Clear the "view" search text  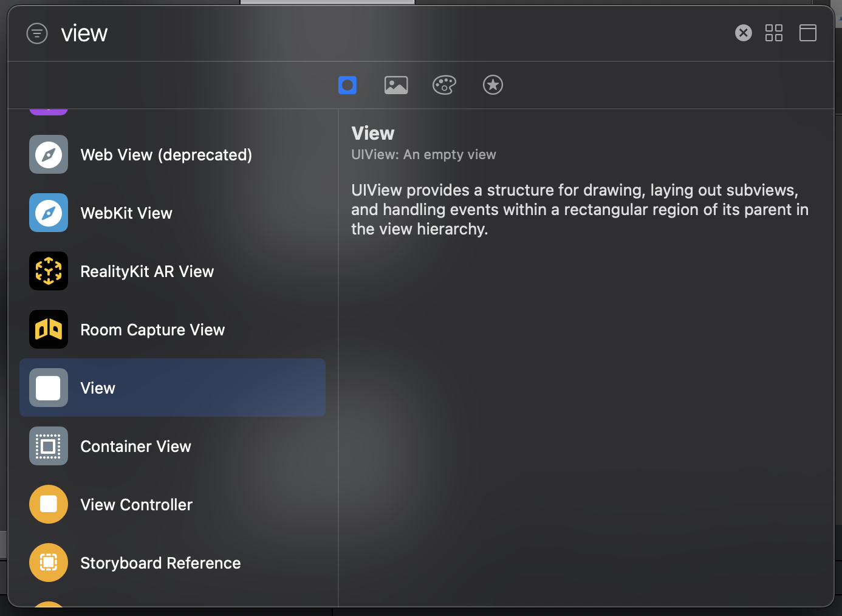click(743, 33)
